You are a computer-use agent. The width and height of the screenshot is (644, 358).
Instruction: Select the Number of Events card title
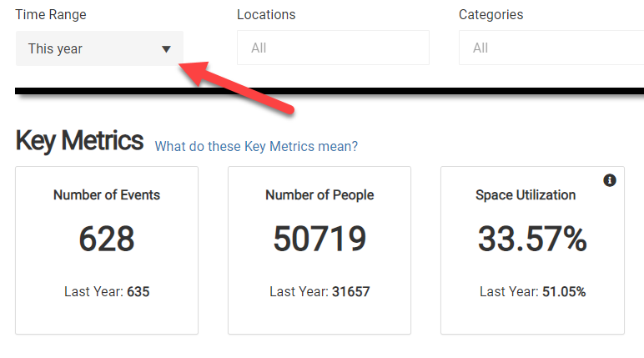[x=107, y=194]
